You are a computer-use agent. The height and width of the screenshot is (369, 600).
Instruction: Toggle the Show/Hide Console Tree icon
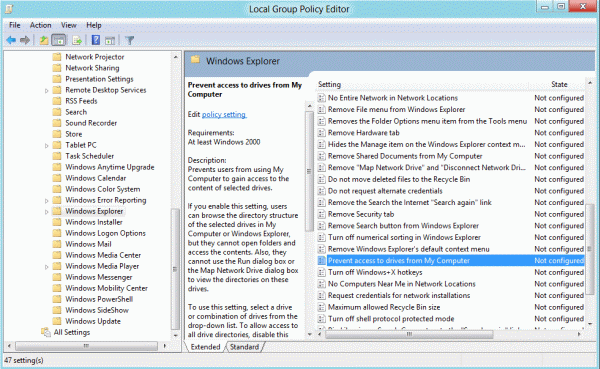click(x=59, y=40)
